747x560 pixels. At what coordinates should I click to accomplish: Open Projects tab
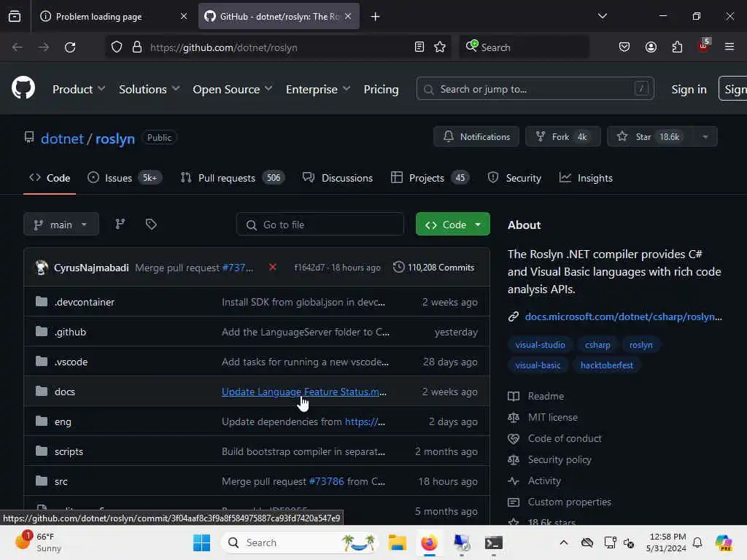(x=430, y=178)
